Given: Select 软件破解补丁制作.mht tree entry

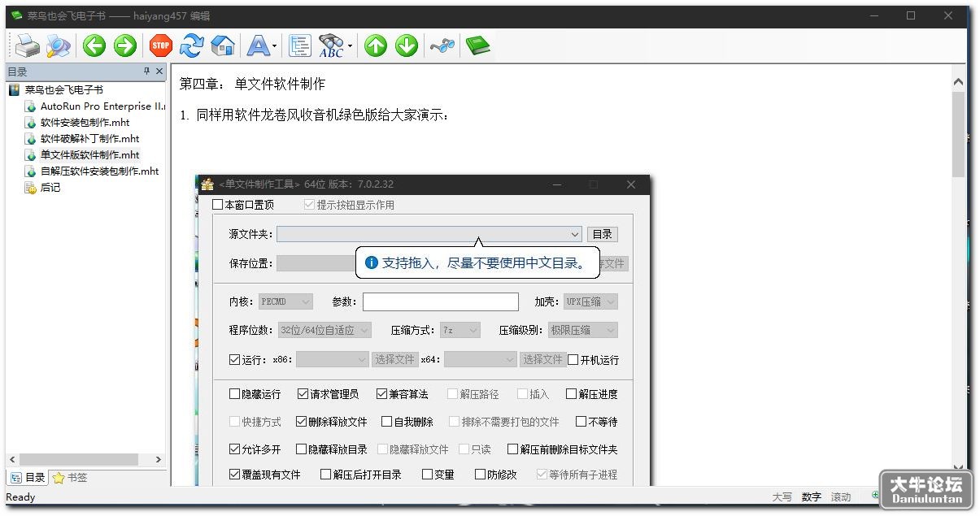Looking at the screenshot, I should (x=89, y=139).
